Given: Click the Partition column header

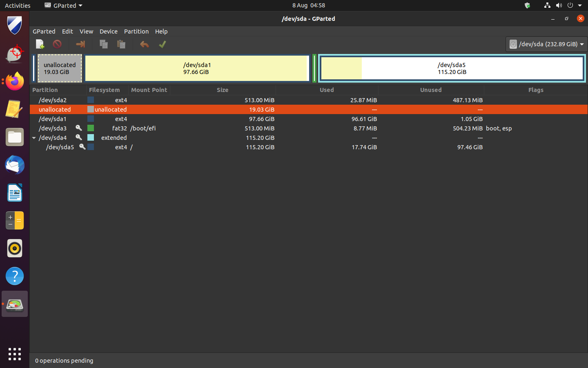Looking at the screenshot, I should pyautogui.click(x=58, y=90).
